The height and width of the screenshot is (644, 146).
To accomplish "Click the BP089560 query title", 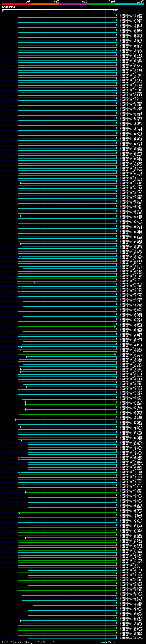I will pos(8,8).
